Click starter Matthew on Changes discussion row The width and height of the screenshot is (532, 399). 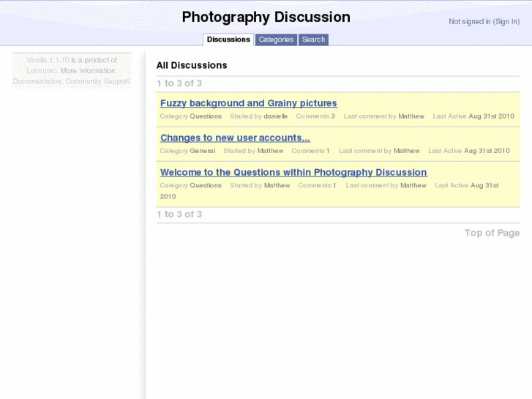(270, 151)
